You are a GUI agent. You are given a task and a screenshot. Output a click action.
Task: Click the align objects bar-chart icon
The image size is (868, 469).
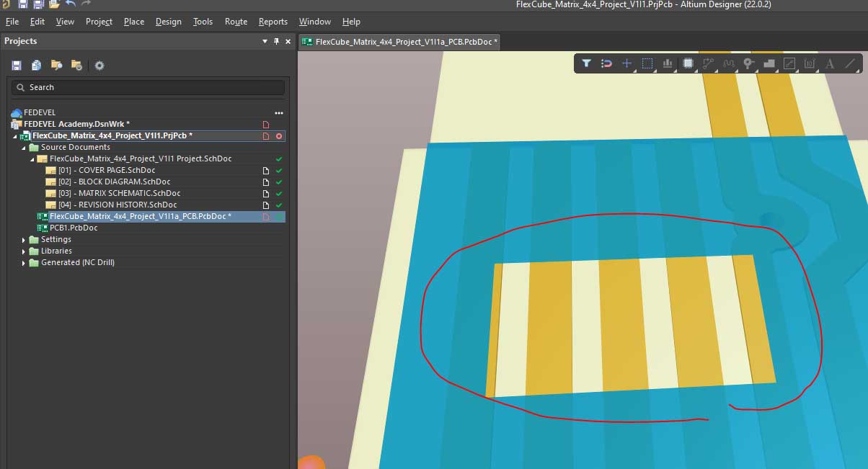[x=668, y=63]
